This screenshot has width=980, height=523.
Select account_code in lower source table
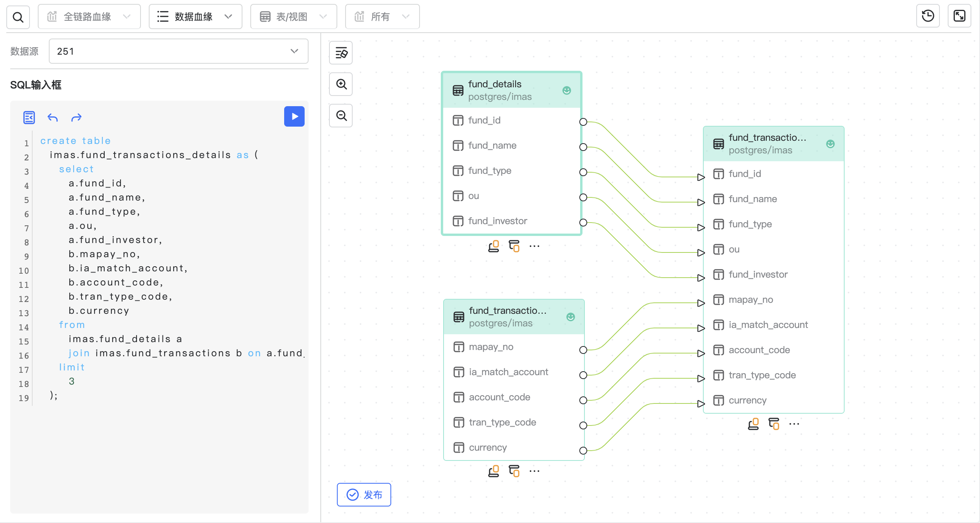coord(514,397)
